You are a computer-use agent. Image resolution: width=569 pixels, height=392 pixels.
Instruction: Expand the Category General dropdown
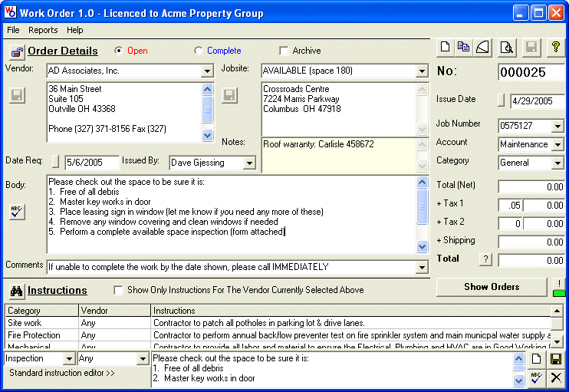(557, 163)
